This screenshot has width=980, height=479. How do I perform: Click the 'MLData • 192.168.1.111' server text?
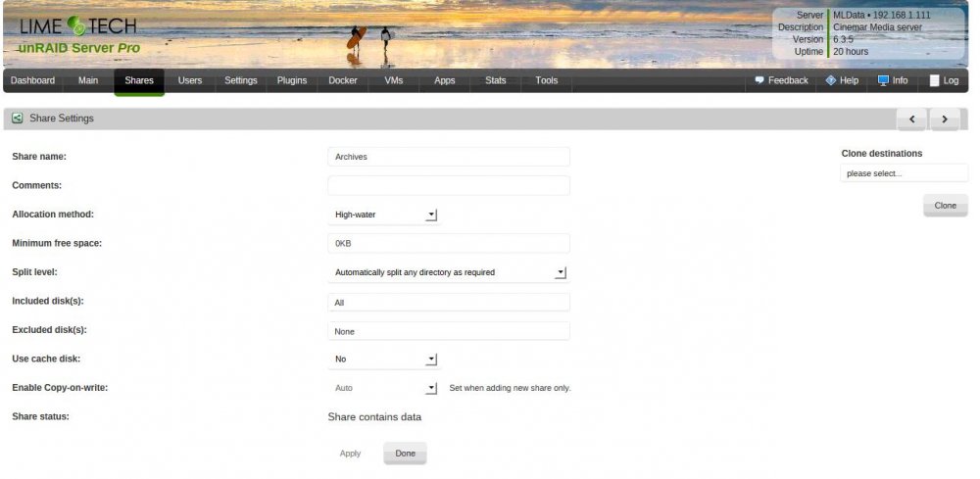[882, 15]
